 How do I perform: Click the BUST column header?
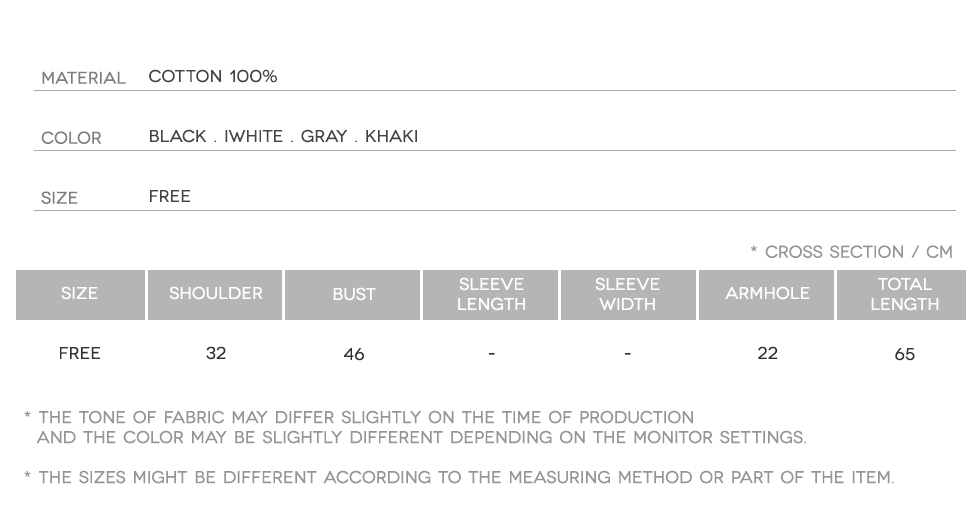[x=353, y=295]
